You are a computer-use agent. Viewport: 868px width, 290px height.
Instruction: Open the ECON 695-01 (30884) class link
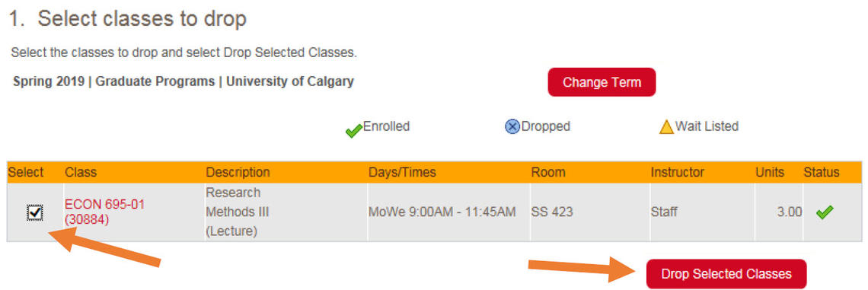104,212
